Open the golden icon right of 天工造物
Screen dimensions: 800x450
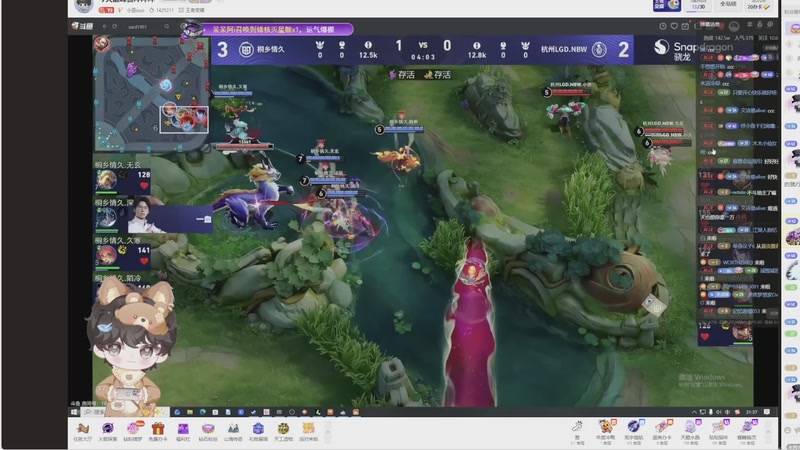pos(308,431)
